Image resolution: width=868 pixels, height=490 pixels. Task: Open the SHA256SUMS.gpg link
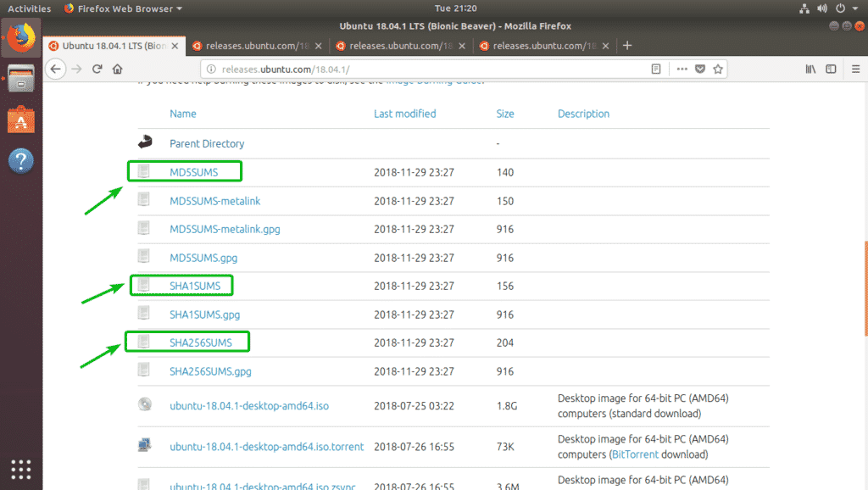210,371
